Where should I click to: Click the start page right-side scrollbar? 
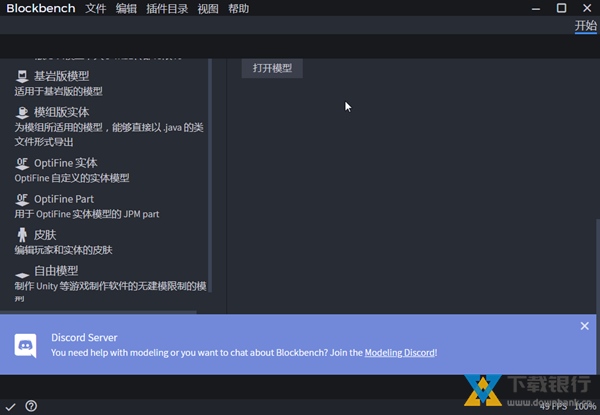pyautogui.click(x=598, y=296)
